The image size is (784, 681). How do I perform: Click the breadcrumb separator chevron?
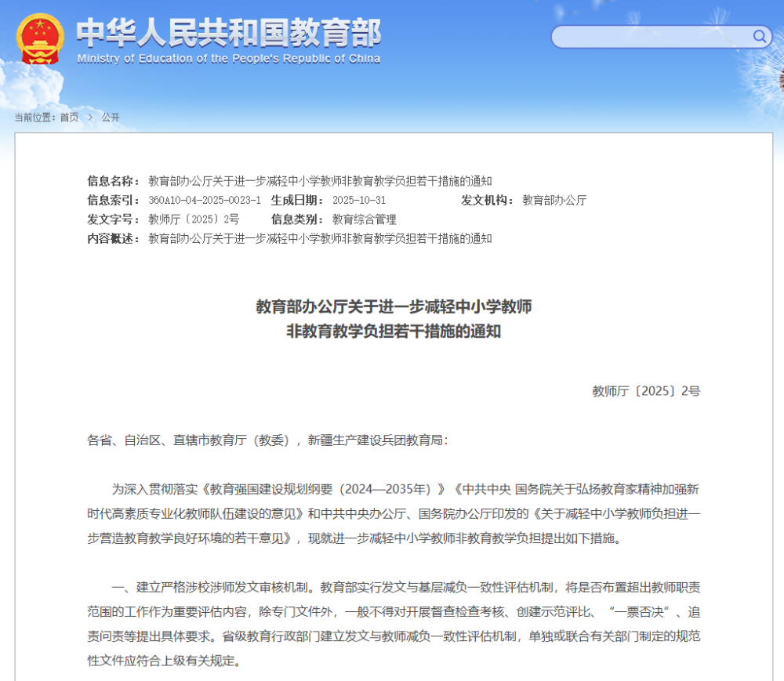(x=90, y=117)
